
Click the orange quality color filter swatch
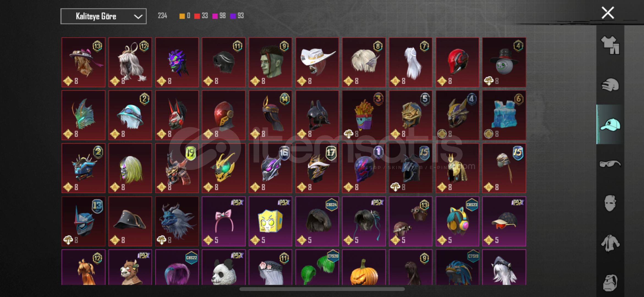[182, 16]
